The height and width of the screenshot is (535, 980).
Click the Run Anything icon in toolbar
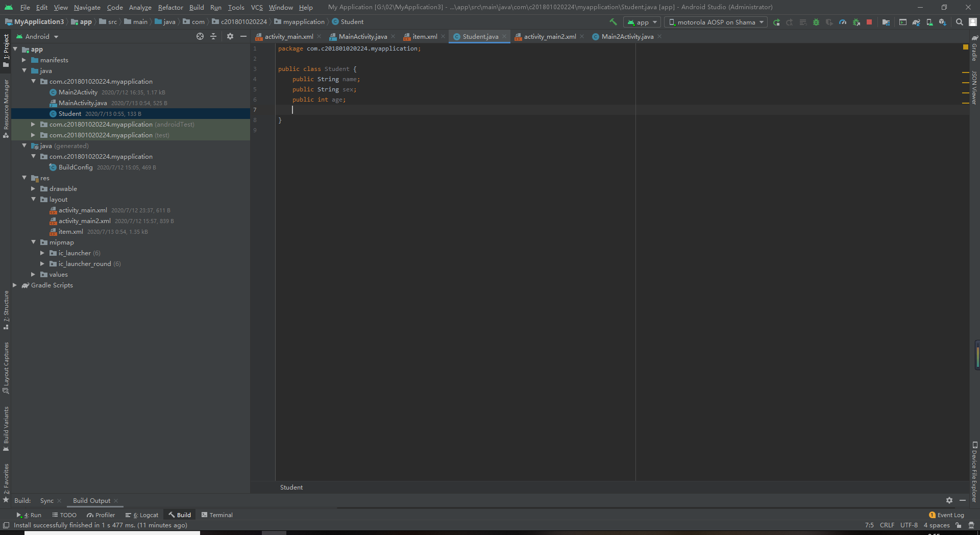click(x=903, y=22)
